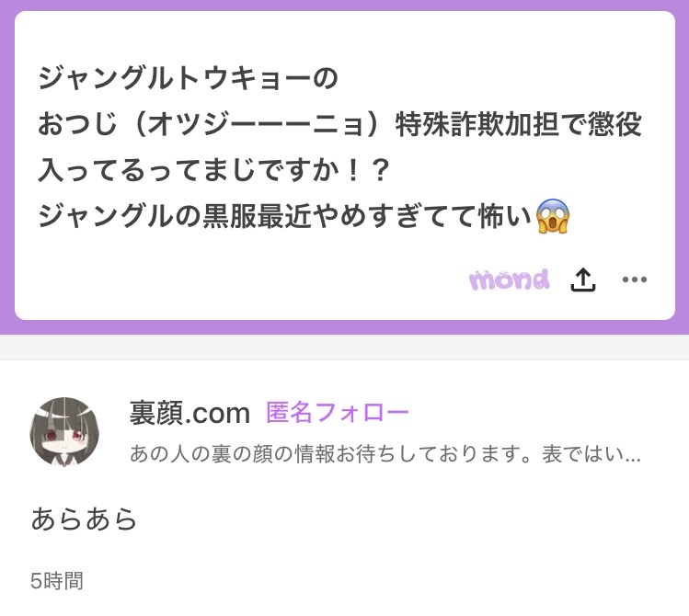Click the mond logo watermark
The width and height of the screenshot is (689, 616).
pyautogui.click(x=510, y=279)
